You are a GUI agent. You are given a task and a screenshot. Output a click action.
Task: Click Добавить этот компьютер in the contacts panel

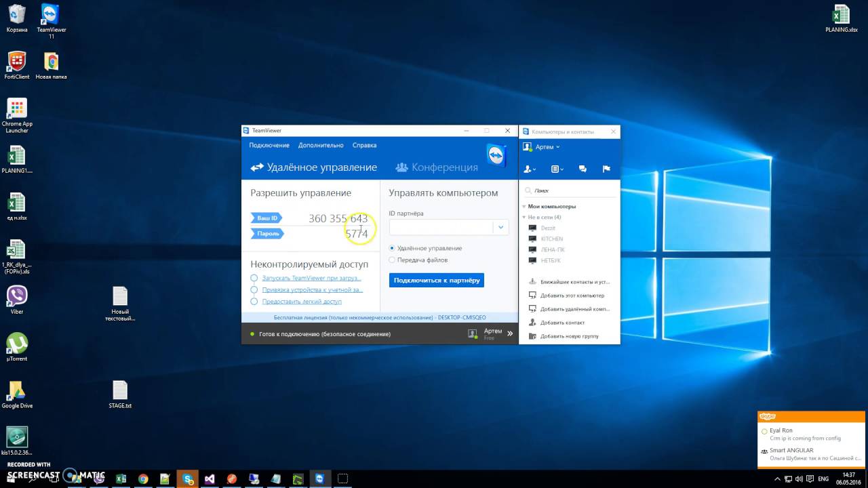572,296
